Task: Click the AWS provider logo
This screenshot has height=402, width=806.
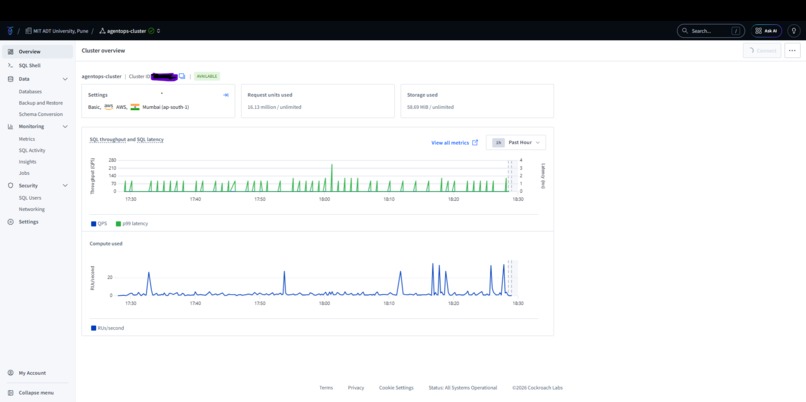Action: 108,106
